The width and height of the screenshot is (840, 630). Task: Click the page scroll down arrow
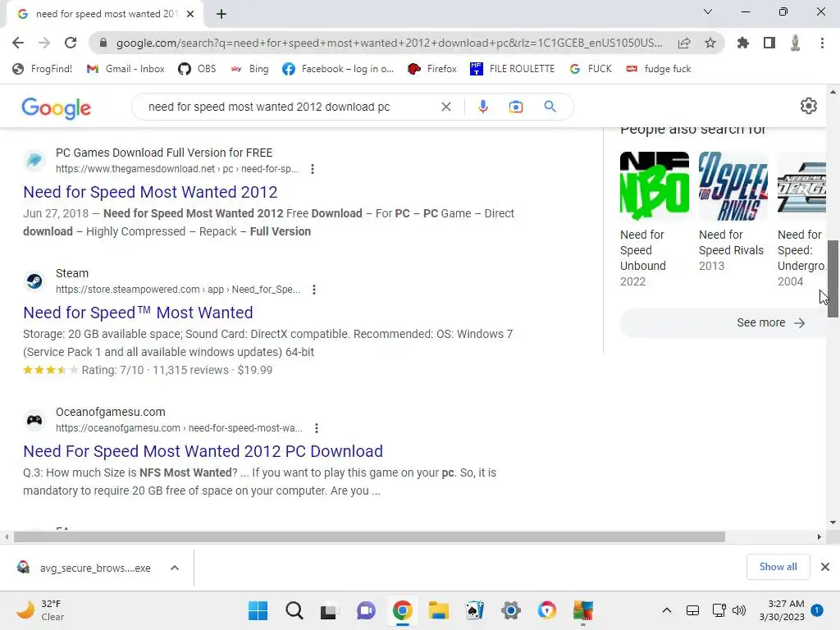(833, 523)
